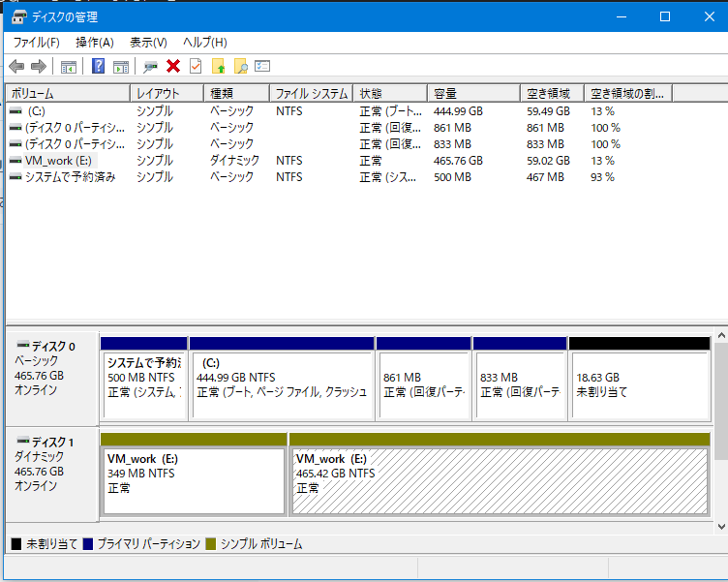Screen dimensions: 728x582
Task: Click the ディスク 1 ダイナミック disk label
Action: [52, 474]
